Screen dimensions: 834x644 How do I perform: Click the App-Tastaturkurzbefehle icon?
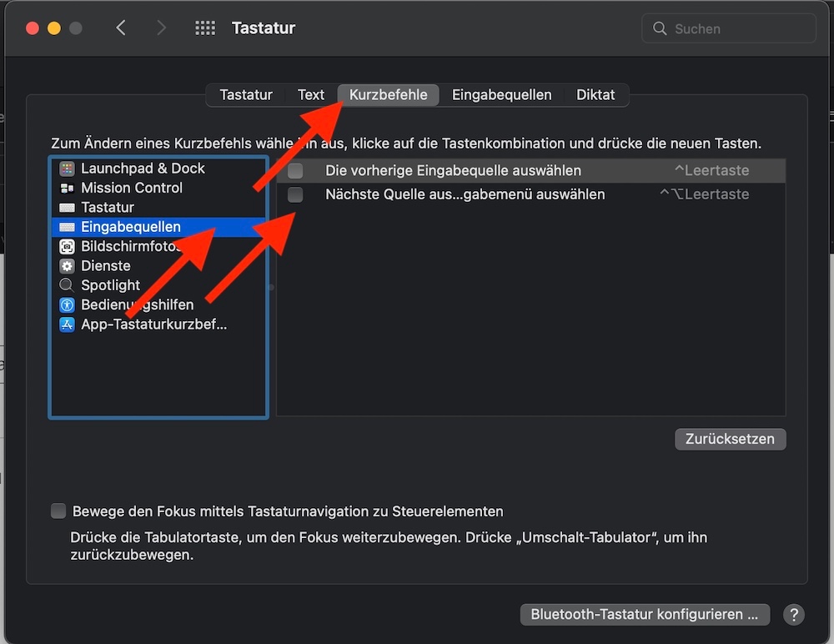(68, 325)
